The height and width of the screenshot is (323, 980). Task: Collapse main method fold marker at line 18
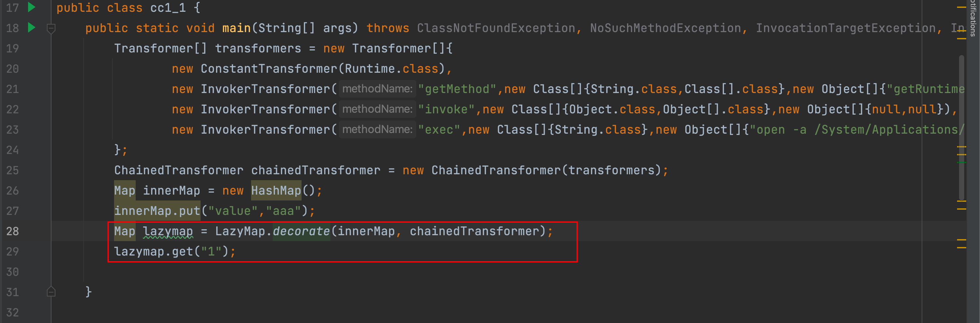tap(51, 28)
